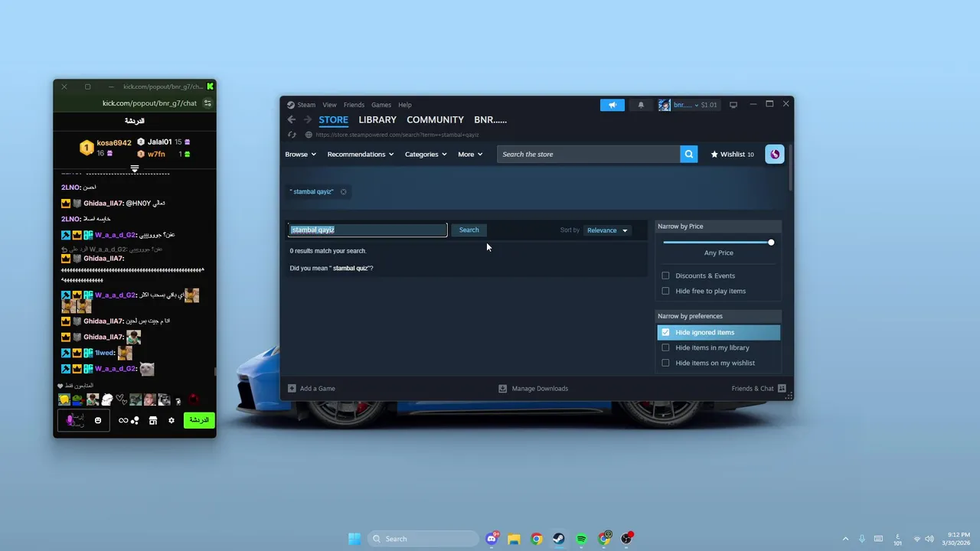Switch to the LIBRARY tab
The width and height of the screenshot is (980, 551).
377,119
